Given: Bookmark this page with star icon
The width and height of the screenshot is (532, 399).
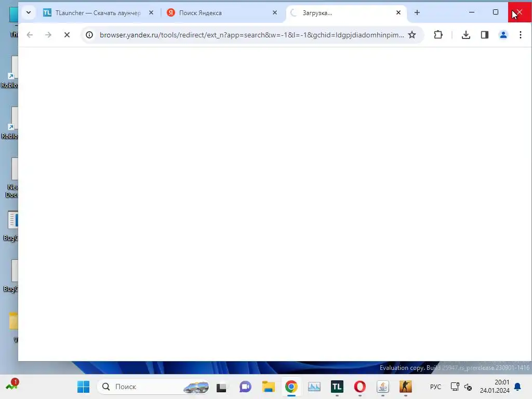Looking at the screenshot, I should coord(412,35).
